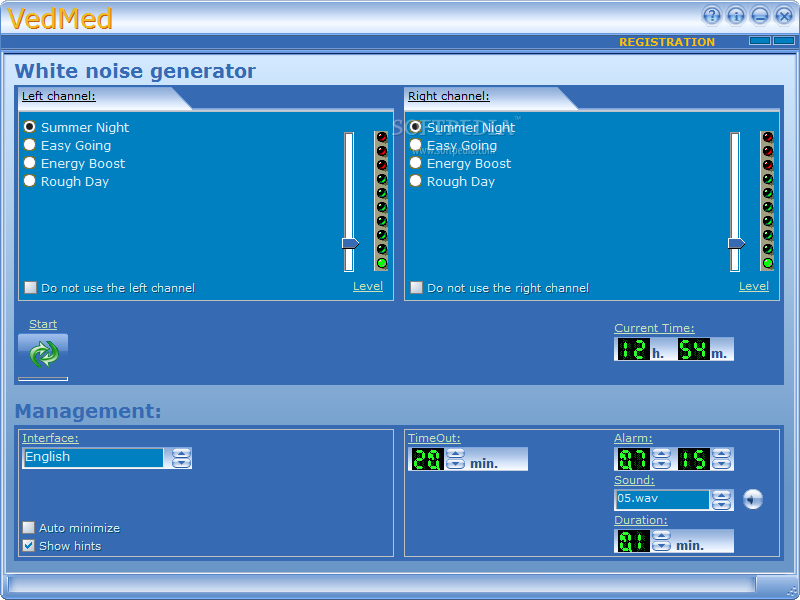Decrease the Alarm minute value
The image size is (800, 600).
coord(721,463)
